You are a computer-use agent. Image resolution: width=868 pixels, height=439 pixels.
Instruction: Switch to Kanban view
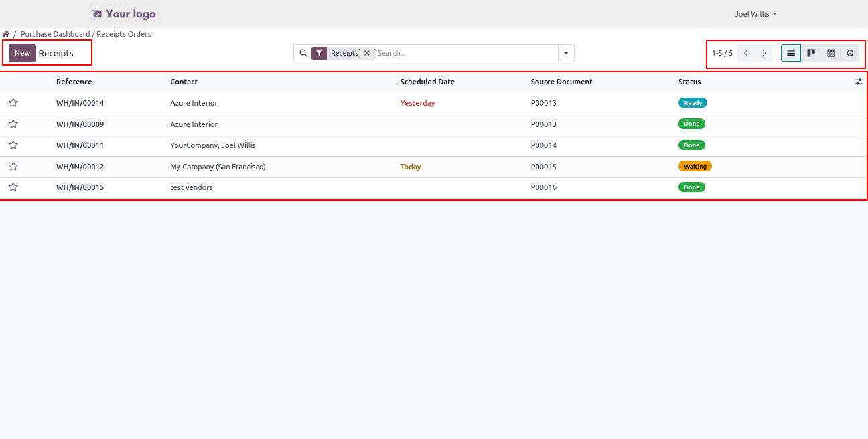point(811,53)
